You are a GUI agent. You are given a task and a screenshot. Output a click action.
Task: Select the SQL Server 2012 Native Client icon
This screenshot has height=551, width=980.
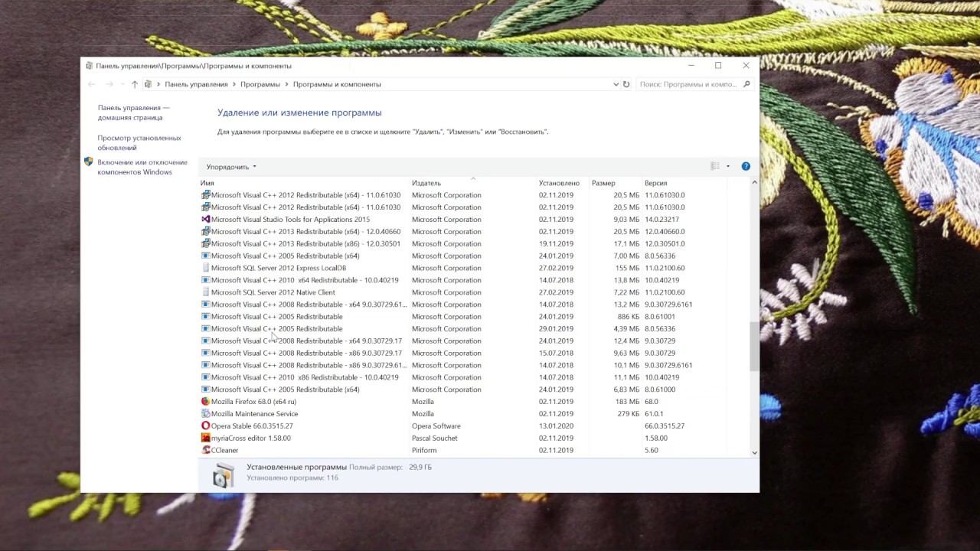pyautogui.click(x=205, y=292)
